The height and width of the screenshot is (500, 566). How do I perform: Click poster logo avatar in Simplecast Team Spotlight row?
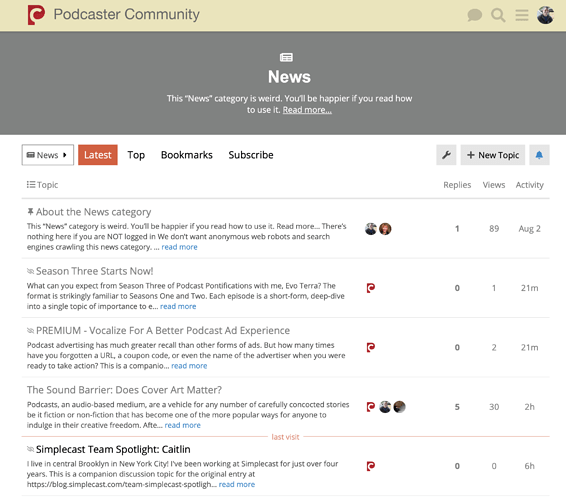coord(371,466)
